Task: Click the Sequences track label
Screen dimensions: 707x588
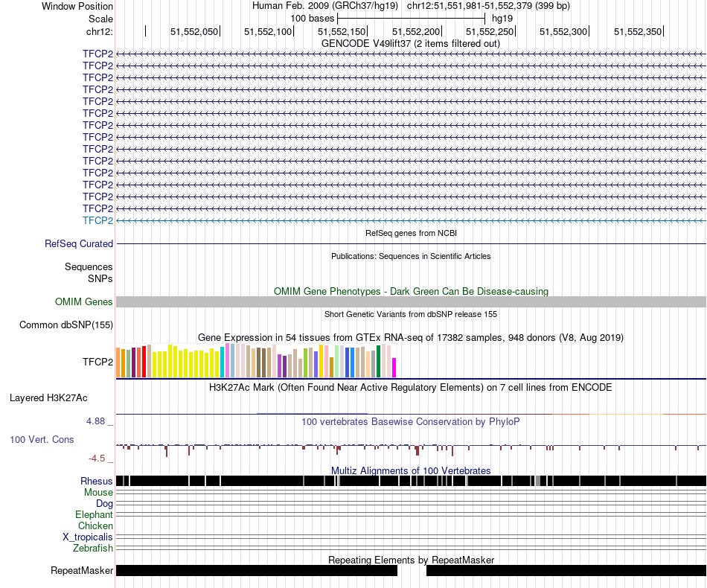Action: tap(89, 267)
